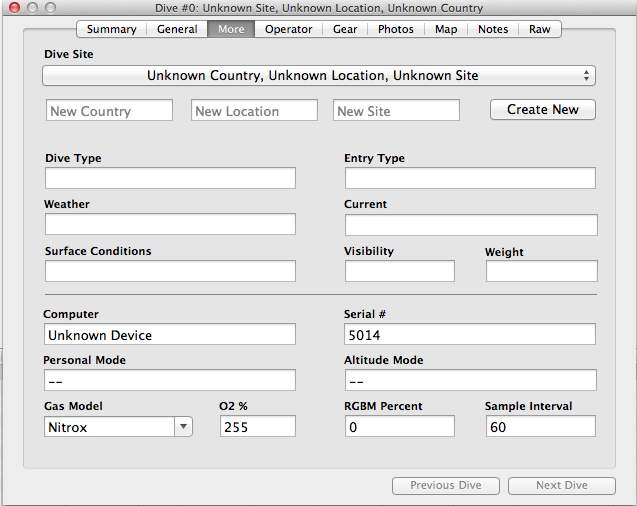This screenshot has height=506, width=637.
Task: Go to the Gear tab
Action: click(345, 29)
